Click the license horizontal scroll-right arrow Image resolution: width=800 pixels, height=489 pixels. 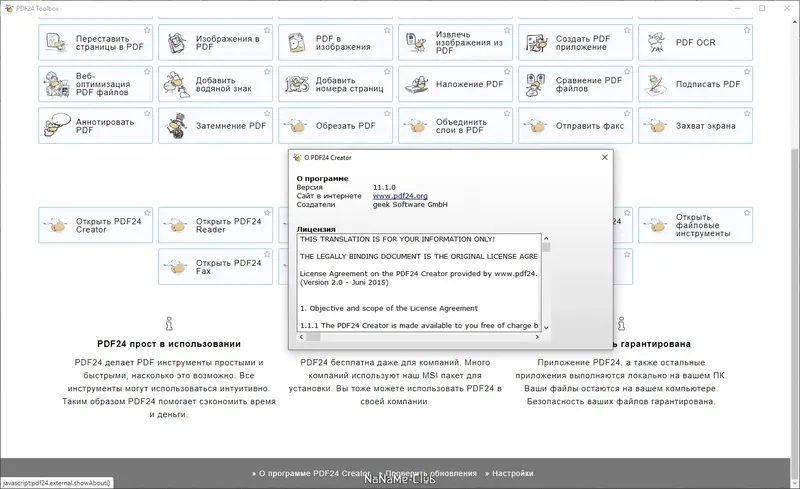[x=537, y=337]
